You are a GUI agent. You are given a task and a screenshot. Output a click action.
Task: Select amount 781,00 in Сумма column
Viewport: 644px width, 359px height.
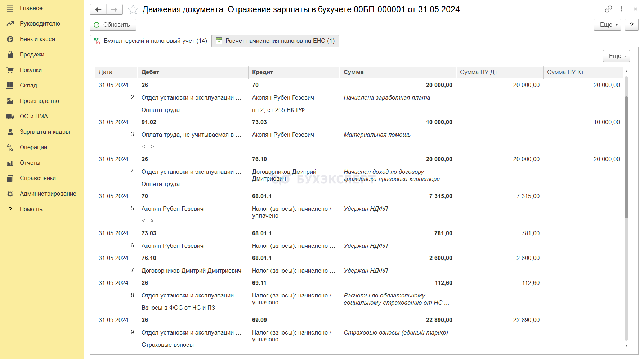443,233
